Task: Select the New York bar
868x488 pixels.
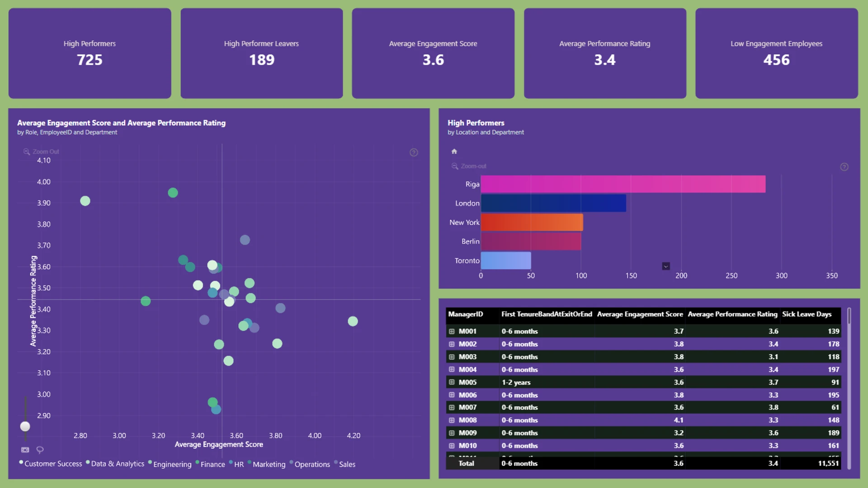Action: [x=532, y=222]
